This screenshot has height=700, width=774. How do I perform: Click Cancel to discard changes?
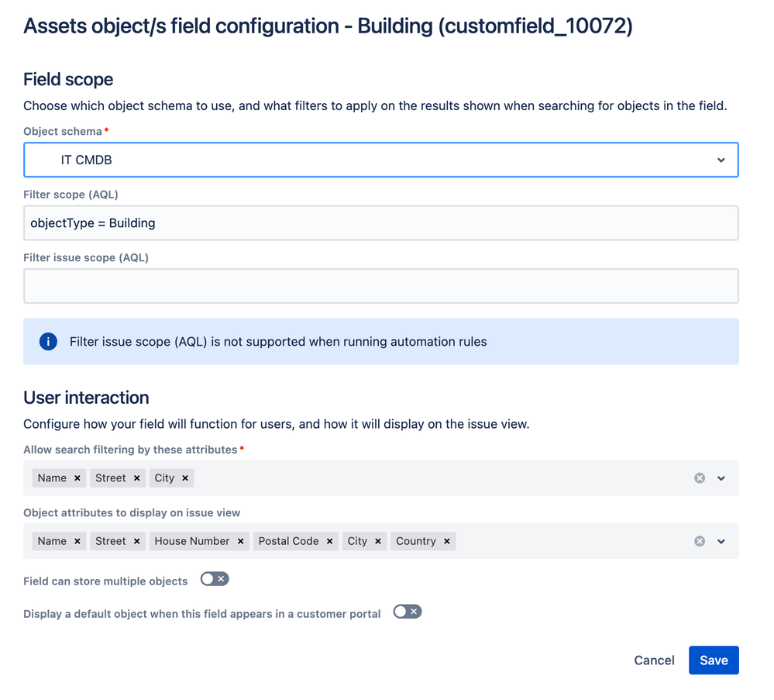[x=654, y=660]
